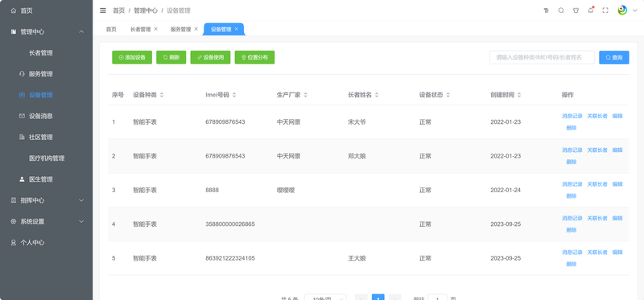644x300 pixels.
Task: Expand the 系统设置 sidebar group
Action: 46,221
